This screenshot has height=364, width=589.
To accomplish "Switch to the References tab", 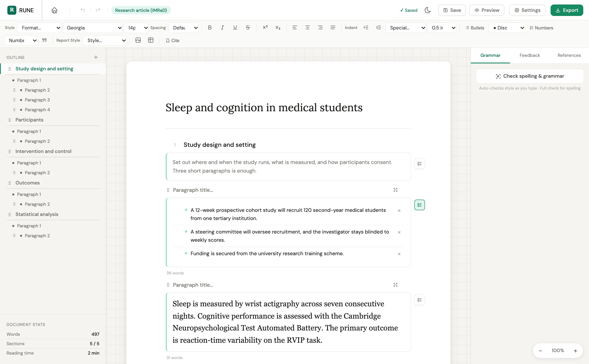I will point(569,55).
